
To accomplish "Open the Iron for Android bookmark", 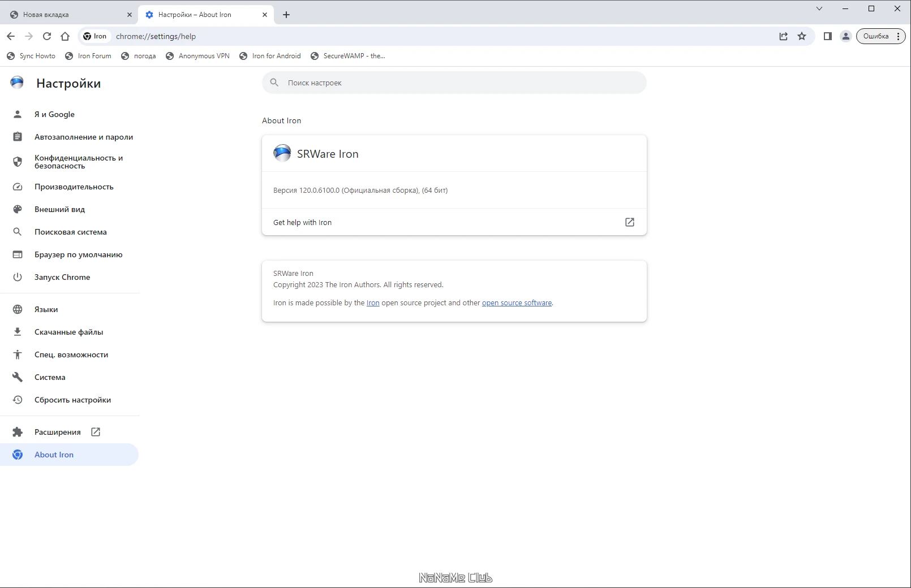I will pyautogui.click(x=270, y=56).
